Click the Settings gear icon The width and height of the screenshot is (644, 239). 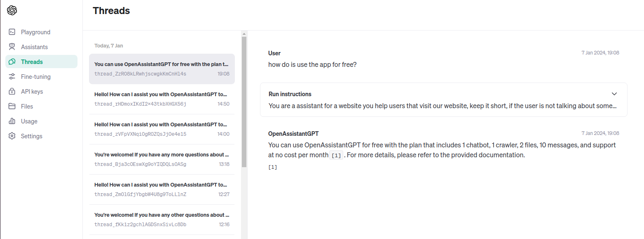pos(12,136)
